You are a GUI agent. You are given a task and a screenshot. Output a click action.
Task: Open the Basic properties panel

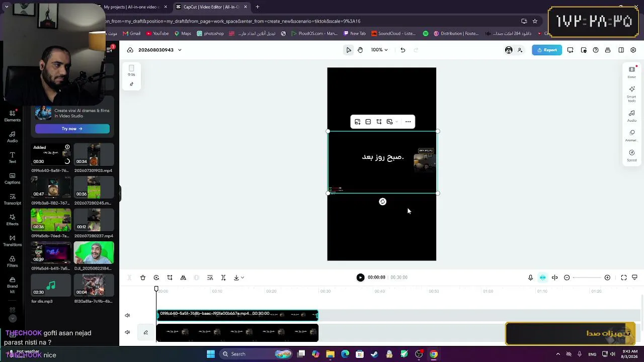tap(632, 72)
